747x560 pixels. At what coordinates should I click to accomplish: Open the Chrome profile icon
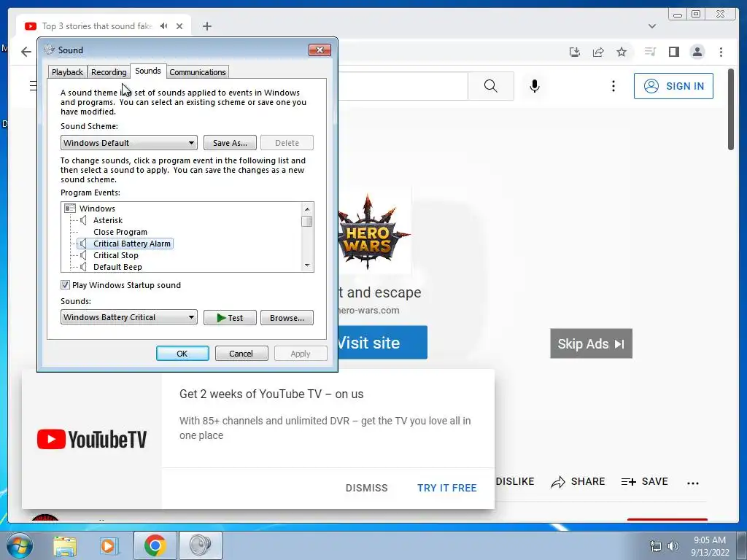[x=697, y=52]
